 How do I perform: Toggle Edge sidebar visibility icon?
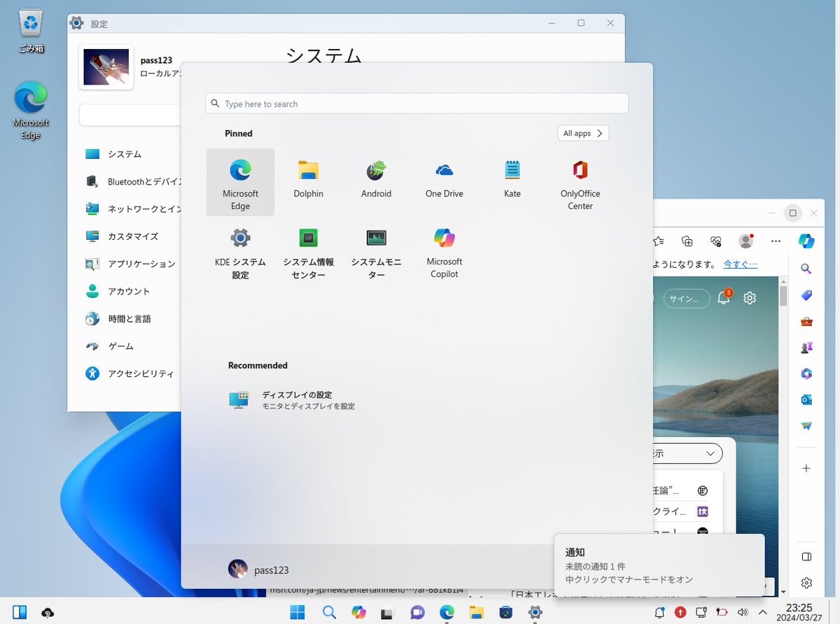(x=806, y=557)
